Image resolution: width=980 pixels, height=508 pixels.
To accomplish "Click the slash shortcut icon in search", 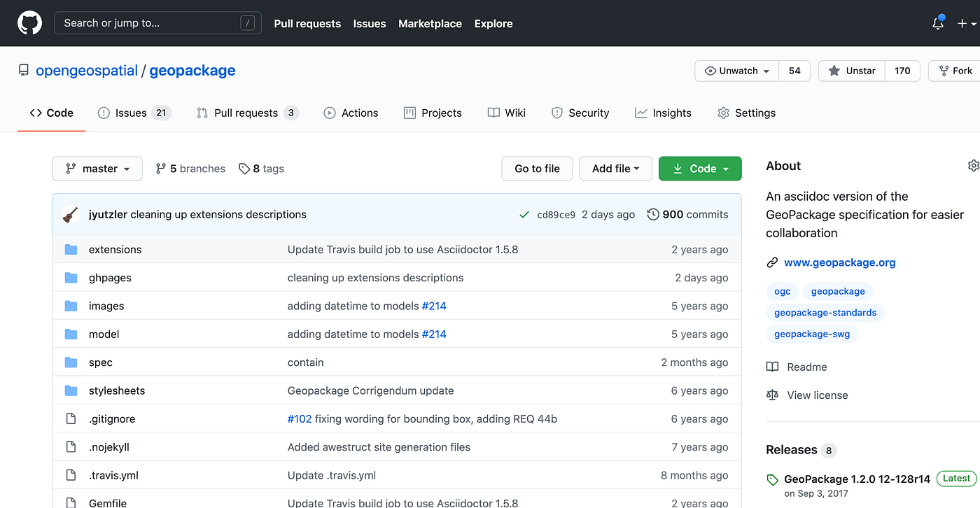I will (x=247, y=23).
